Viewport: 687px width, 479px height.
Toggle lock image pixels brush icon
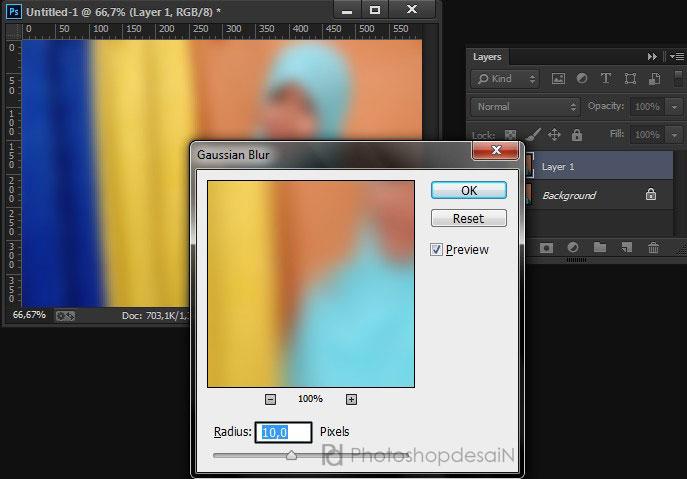click(x=533, y=135)
